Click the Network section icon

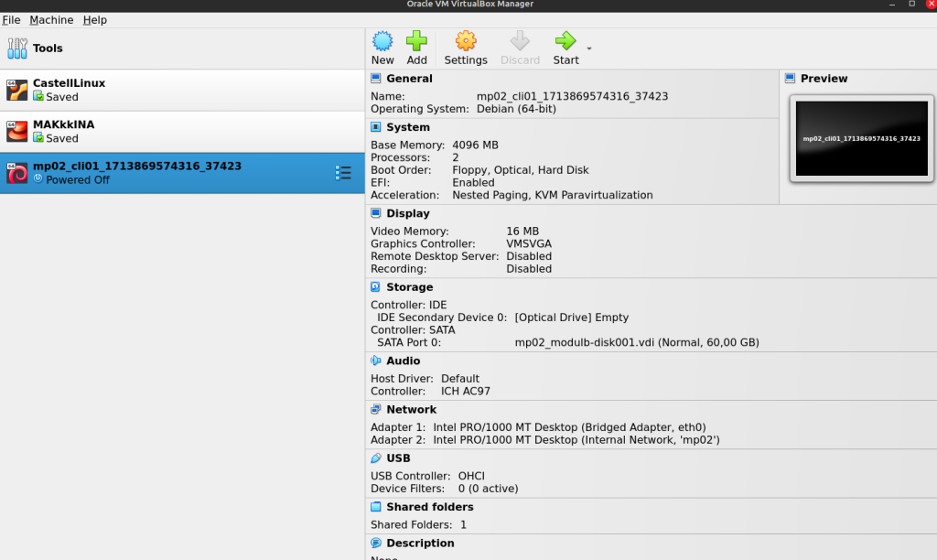tap(376, 409)
